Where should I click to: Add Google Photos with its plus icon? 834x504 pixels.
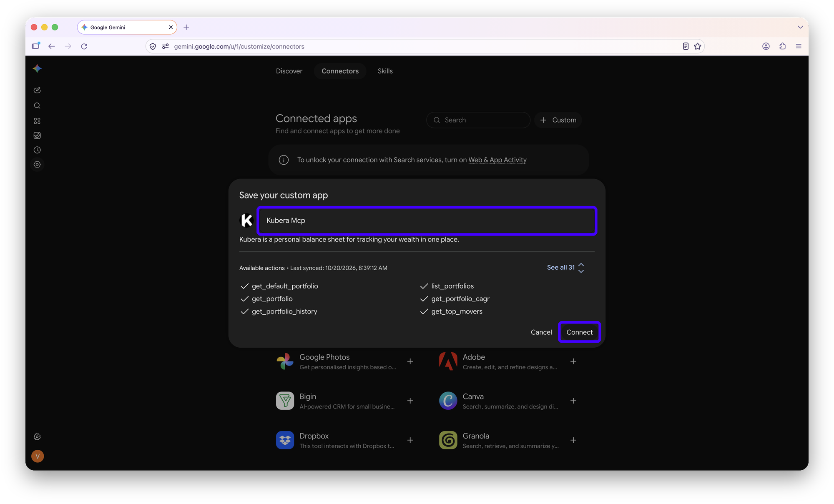tap(410, 361)
